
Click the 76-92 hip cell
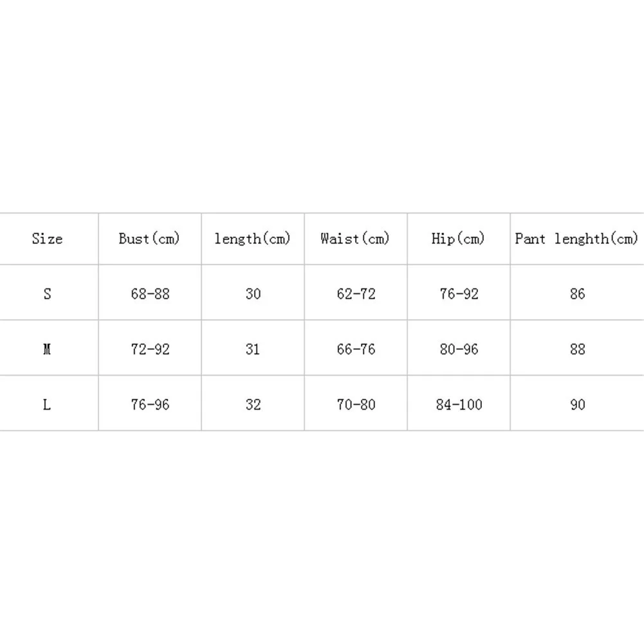[459, 293]
